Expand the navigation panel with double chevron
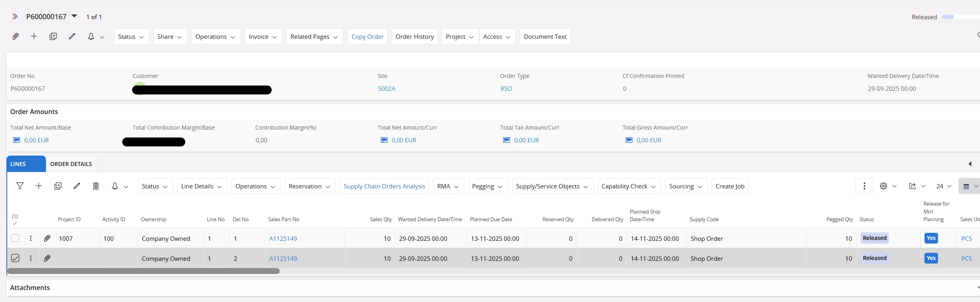The height and width of the screenshot is (302, 980). pos(15,16)
